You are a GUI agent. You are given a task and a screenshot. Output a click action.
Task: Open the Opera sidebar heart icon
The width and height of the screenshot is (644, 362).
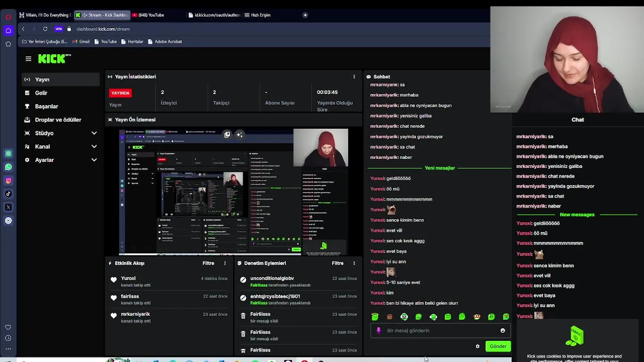tap(8, 327)
